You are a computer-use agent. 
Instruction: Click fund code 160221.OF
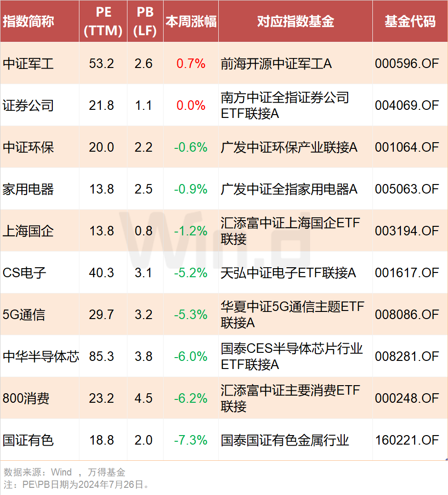407,440
